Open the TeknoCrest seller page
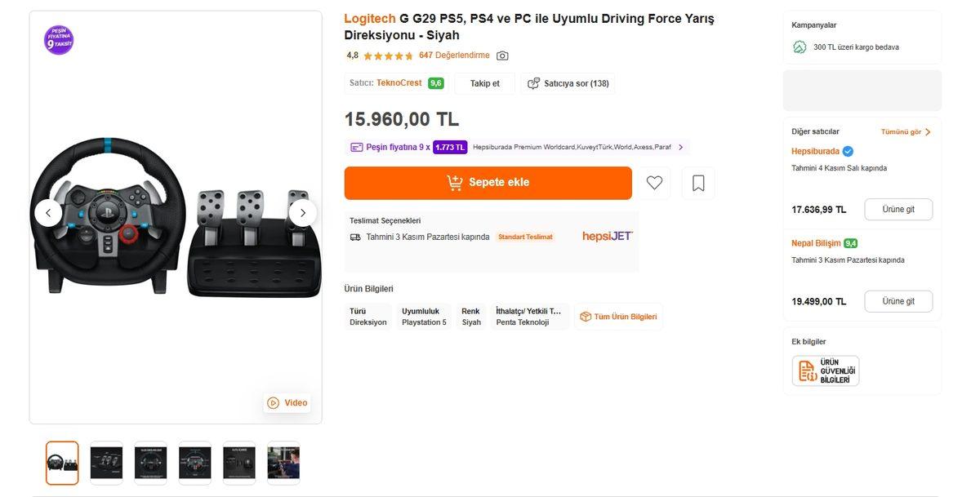The height and width of the screenshot is (497, 980). [x=399, y=83]
